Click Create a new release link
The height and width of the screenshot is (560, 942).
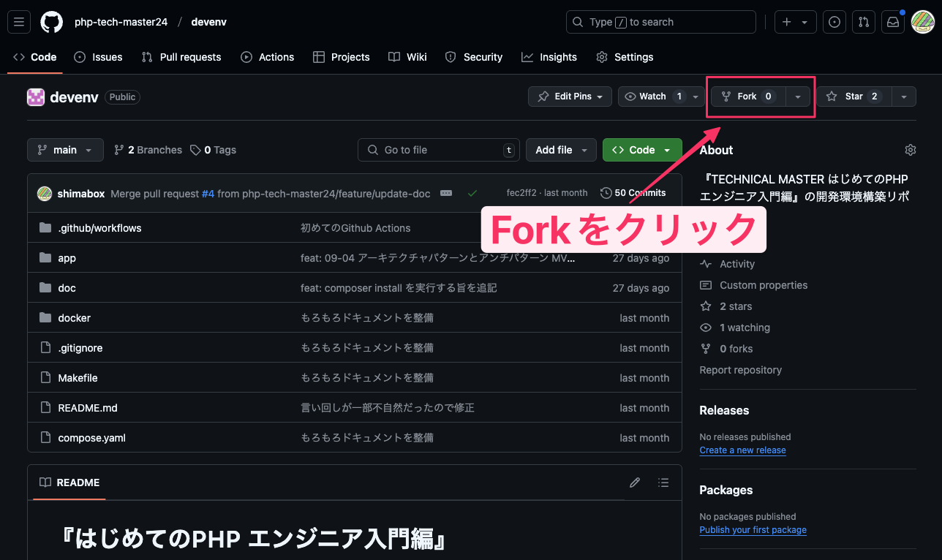click(742, 450)
